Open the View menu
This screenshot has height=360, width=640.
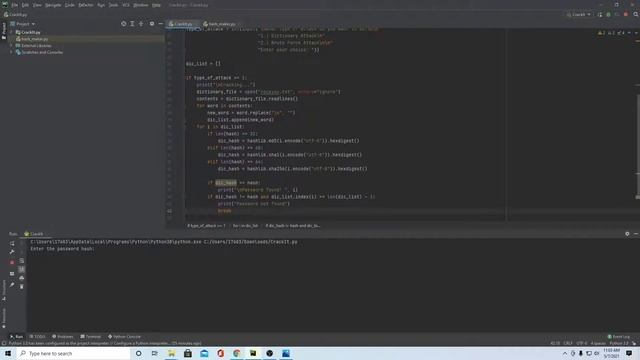point(37,5)
